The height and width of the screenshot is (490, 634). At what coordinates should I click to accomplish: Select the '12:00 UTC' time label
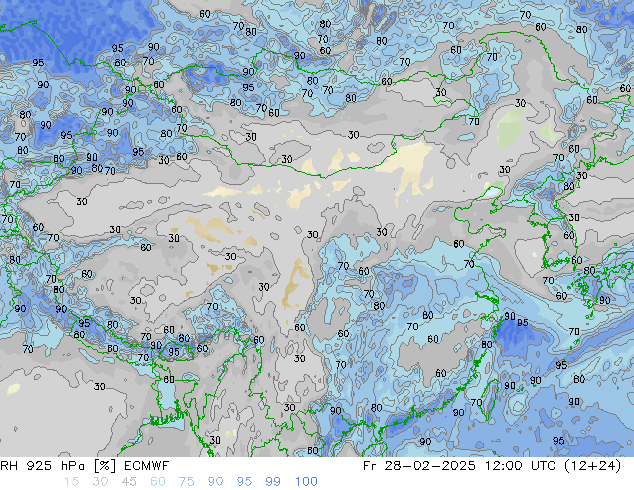(520, 466)
